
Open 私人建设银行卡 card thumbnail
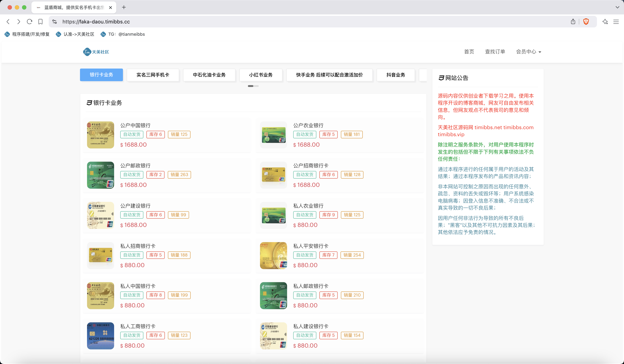[x=273, y=336]
